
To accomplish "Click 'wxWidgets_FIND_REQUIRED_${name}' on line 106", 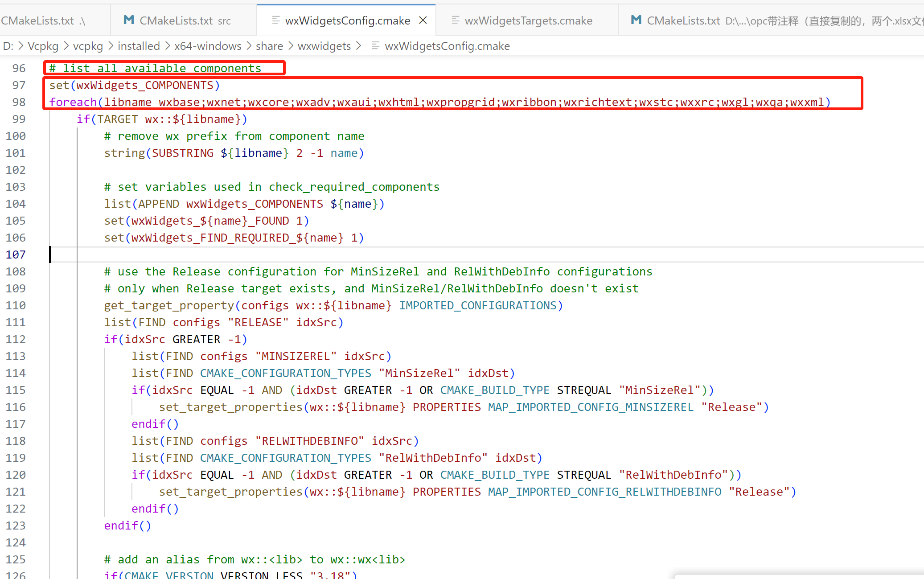I will pos(238,238).
